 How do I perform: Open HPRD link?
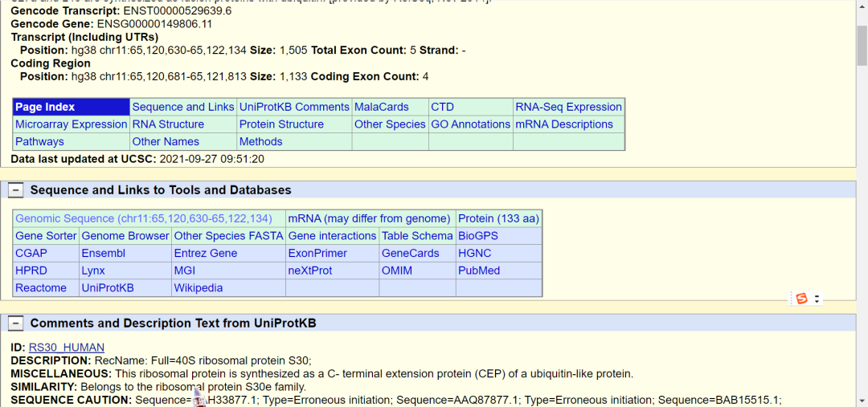(x=31, y=271)
